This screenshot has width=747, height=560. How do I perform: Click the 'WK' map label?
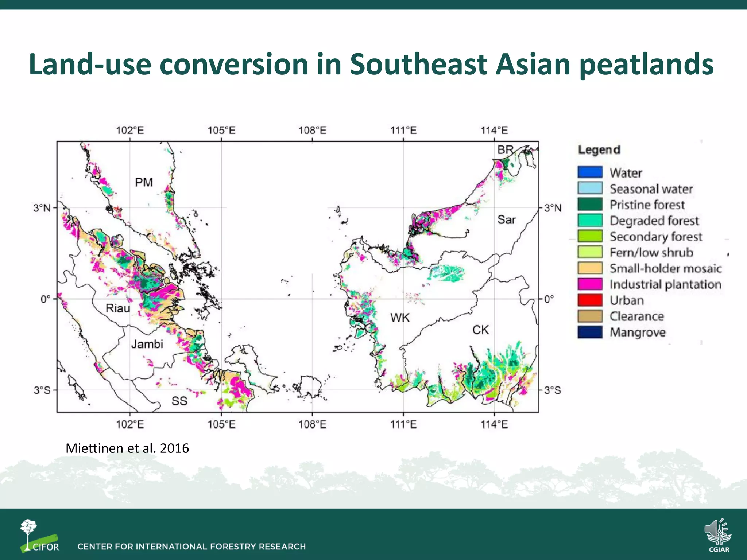[x=400, y=318]
